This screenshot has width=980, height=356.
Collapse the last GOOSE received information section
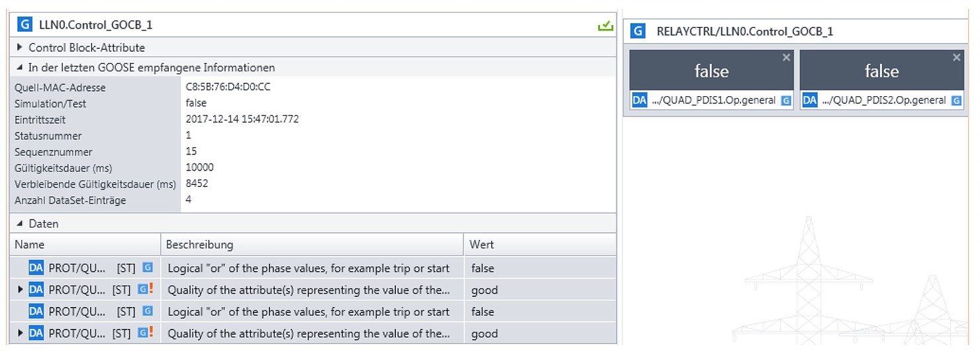pos(20,68)
